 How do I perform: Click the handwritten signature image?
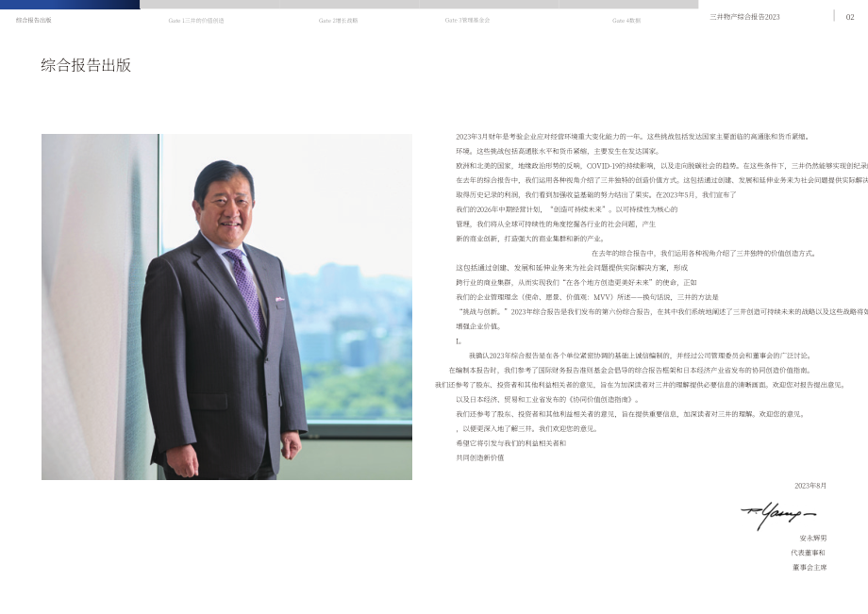tap(777, 515)
